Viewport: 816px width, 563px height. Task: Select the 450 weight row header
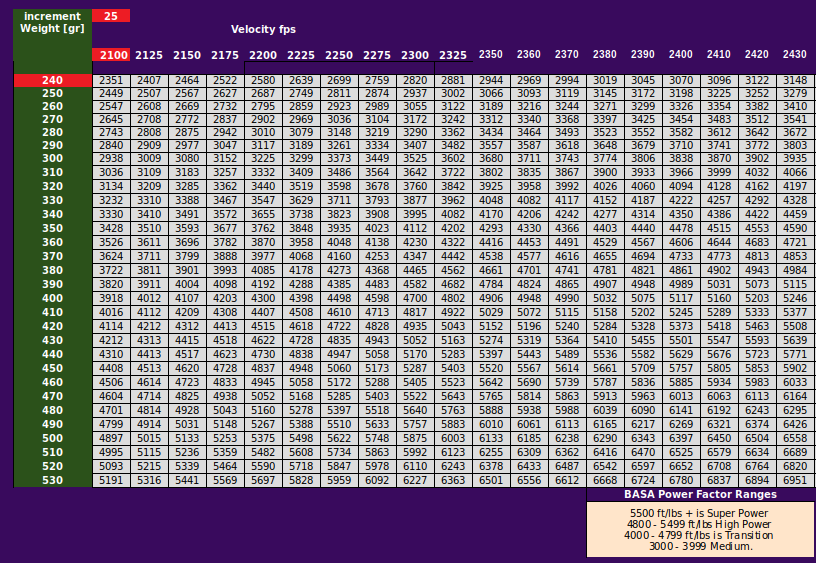coord(52,368)
